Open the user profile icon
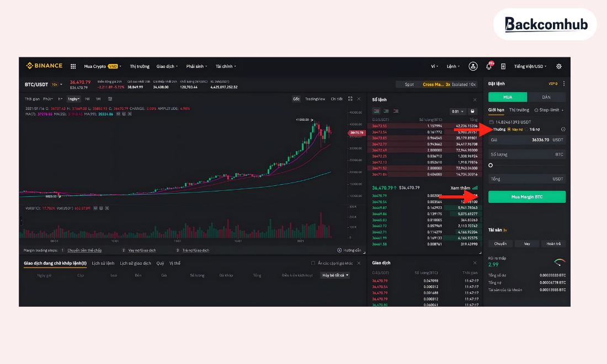607x364 pixels. (473, 67)
